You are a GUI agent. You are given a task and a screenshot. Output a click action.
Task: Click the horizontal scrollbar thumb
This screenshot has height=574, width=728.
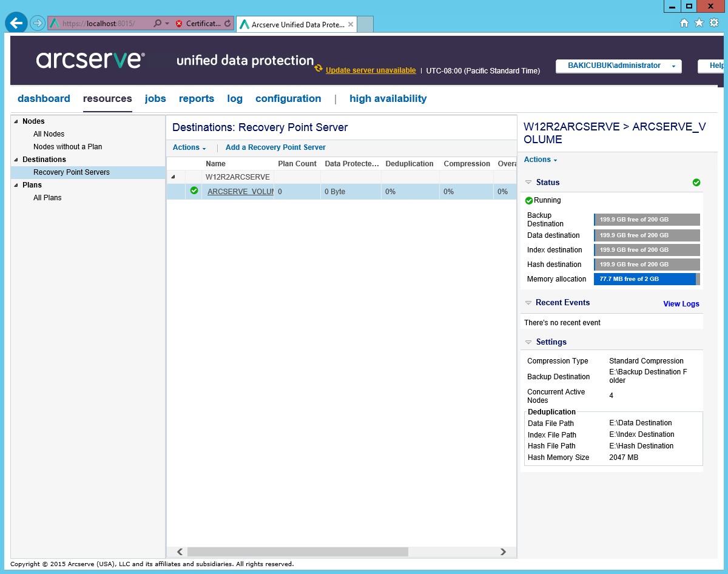pyautogui.click(x=298, y=552)
